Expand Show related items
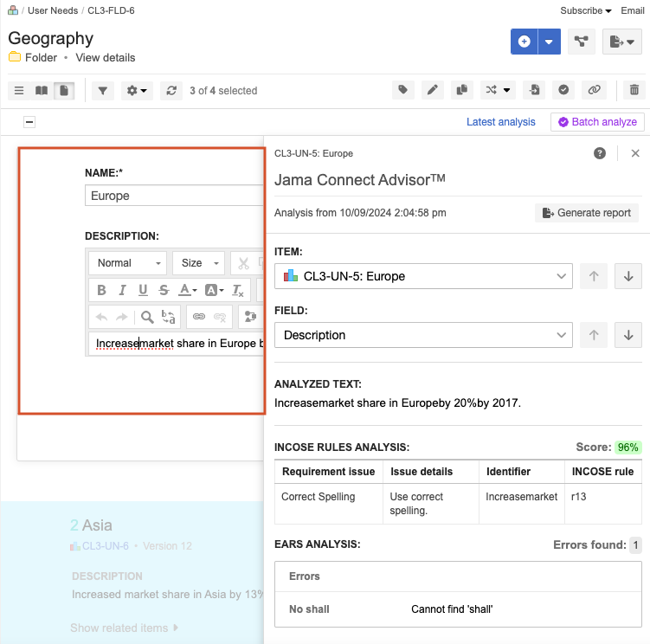Image resolution: width=650 pixels, height=644 pixels. 124,628
